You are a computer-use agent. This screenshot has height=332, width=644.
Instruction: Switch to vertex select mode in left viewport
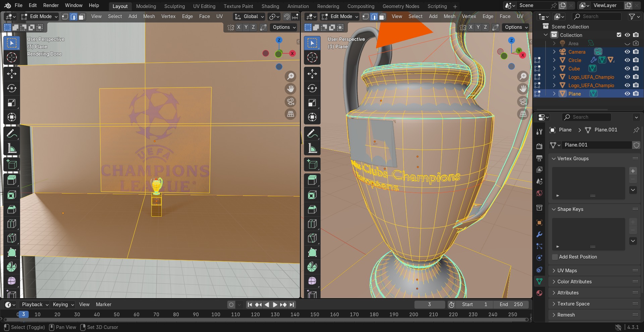click(65, 16)
